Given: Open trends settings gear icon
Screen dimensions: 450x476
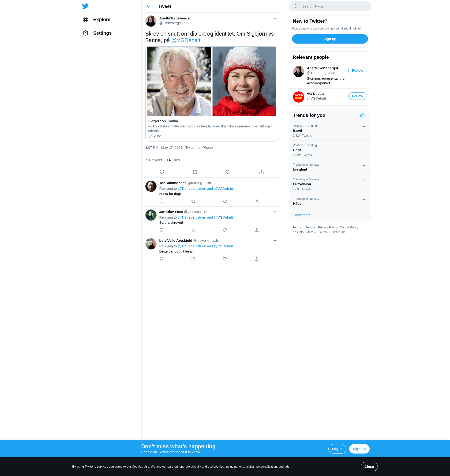Looking at the screenshot, I should (x=362, y=115).
